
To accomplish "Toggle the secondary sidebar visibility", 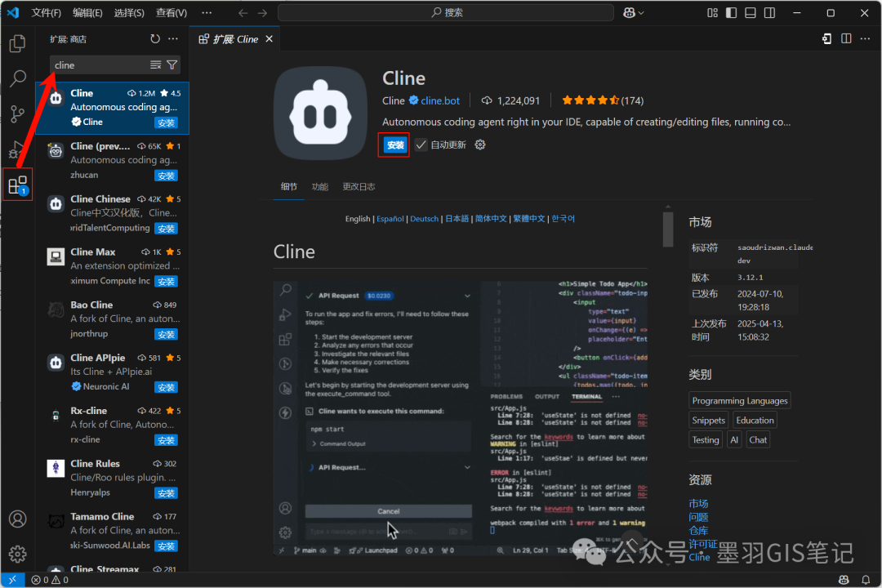I will [x=768, y=12].
